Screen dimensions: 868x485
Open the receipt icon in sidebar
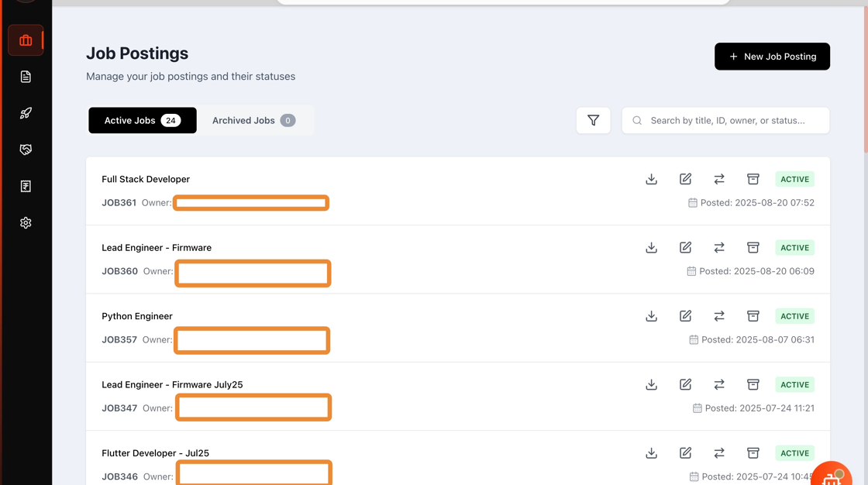pyautogui.click(x=26, y=186)
